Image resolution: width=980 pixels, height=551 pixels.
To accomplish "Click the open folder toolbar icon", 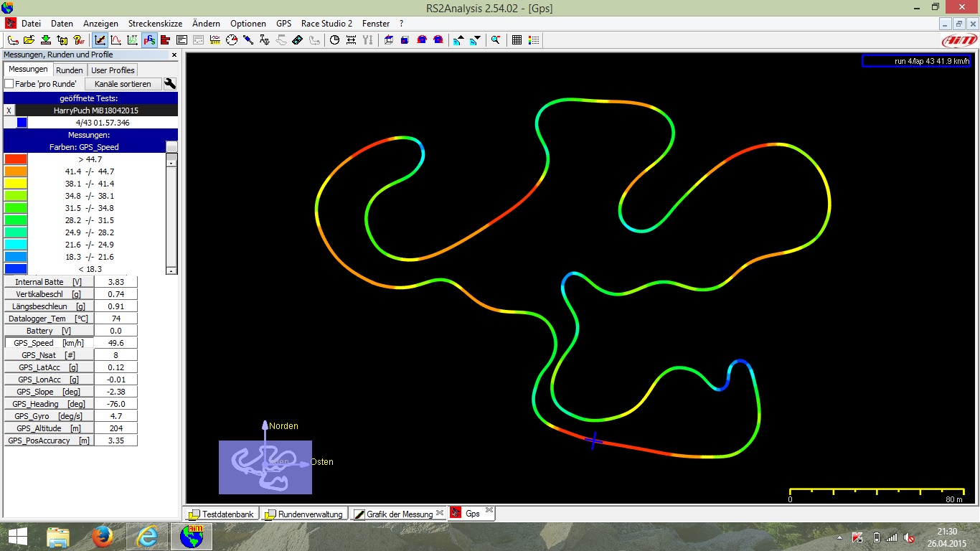I will click(29, 40).
